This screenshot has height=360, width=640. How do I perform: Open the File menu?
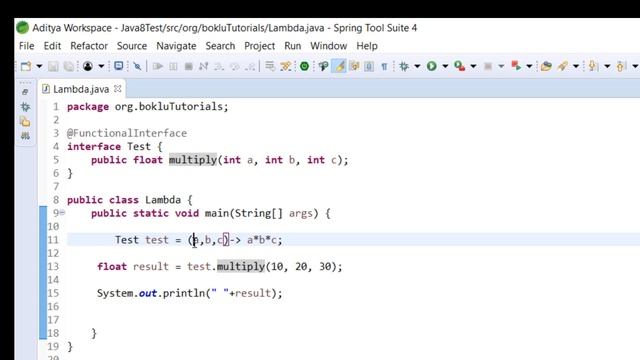[27, 46]
